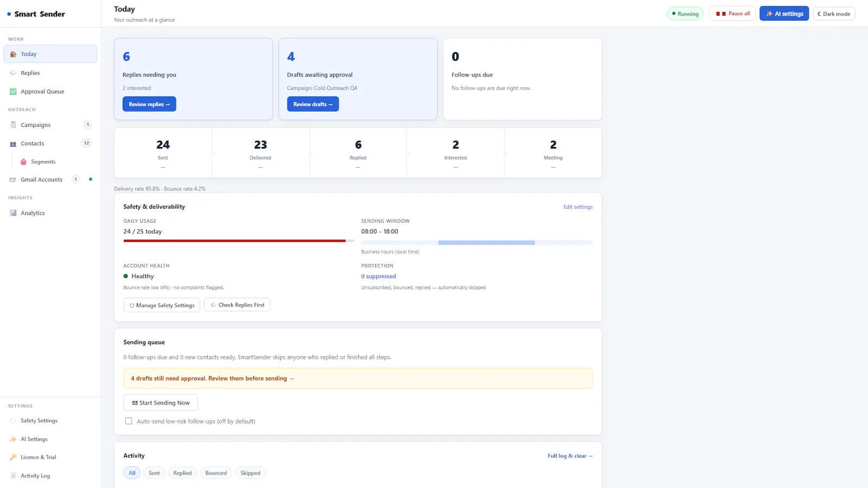Filter activity by Replied
This screenshot has width=868, height=488.
[x=182, y=473]
